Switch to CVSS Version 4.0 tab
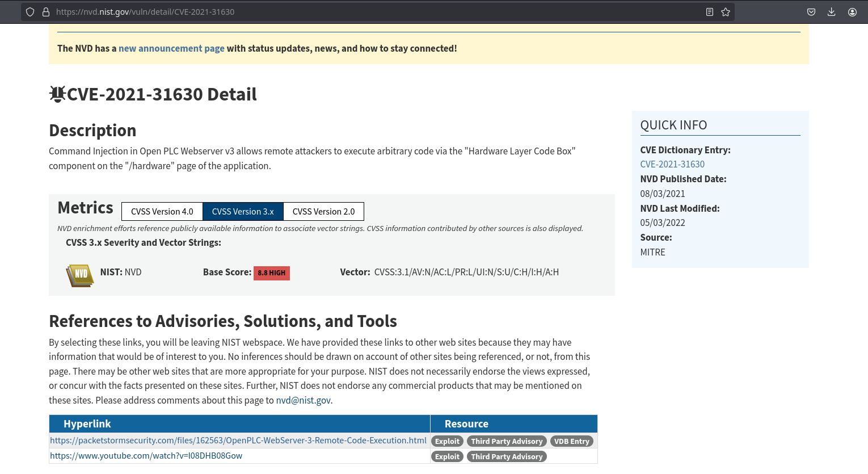868x474 pixels. pyautogui.click(x=162, y=212)
